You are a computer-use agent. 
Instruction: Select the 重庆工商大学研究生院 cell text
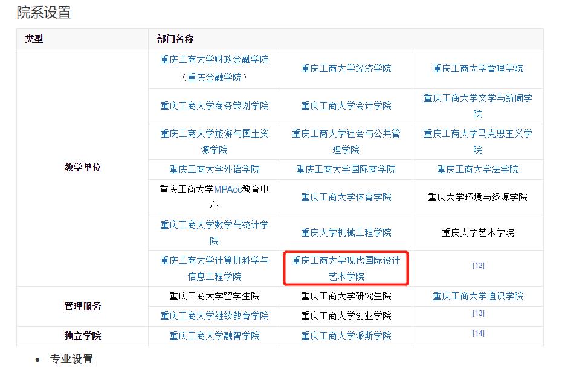coord(346,296)
